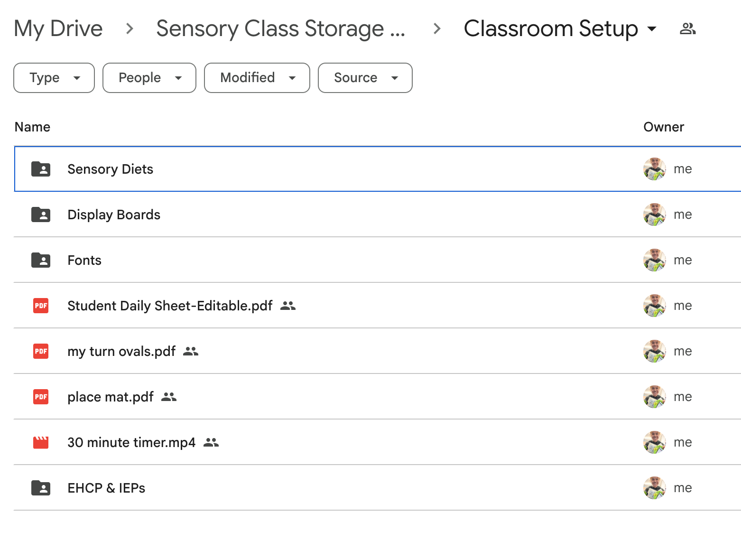Click owner avatar in Sensory Diets row
Viewport: 741px width, 560px height.
(655, 169)
